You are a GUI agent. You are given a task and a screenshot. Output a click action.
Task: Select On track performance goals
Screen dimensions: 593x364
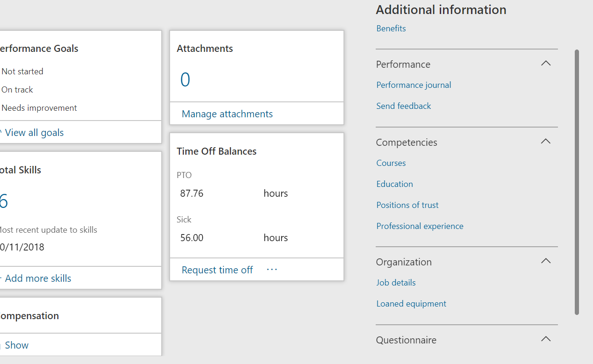17,89
